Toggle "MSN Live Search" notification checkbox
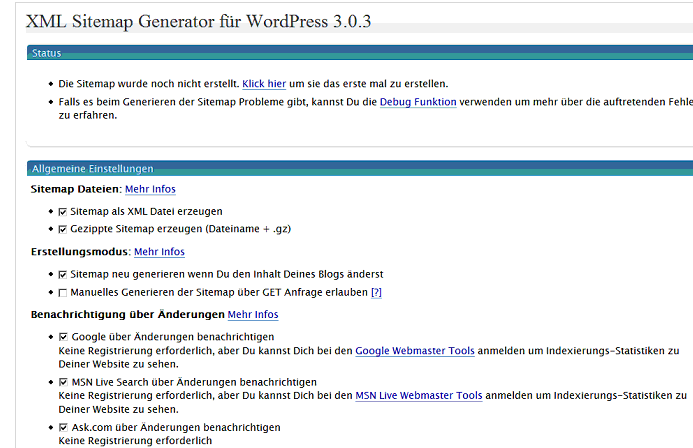Screen dimensions: 693x448 click(63, 382)
